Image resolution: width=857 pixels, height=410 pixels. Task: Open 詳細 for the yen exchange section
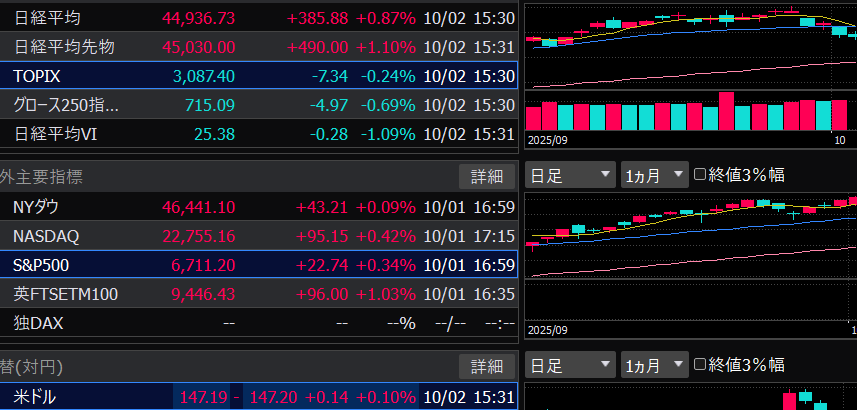(487, 366)
